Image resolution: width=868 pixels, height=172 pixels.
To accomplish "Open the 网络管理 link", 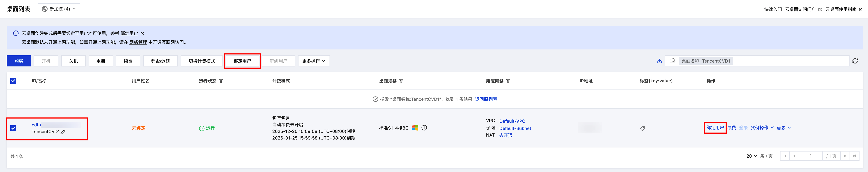I will click(138, 42).
